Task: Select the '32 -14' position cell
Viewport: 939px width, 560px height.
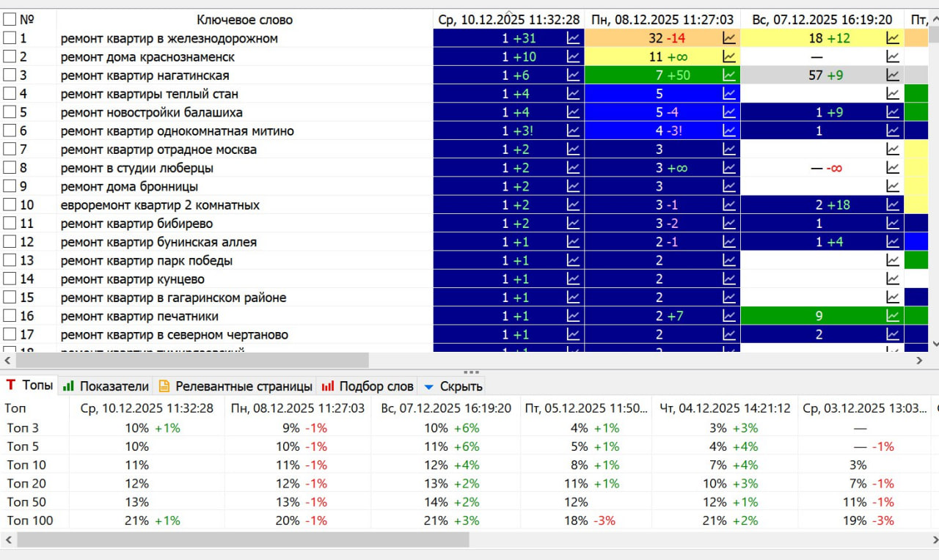Action: [662, 38]
